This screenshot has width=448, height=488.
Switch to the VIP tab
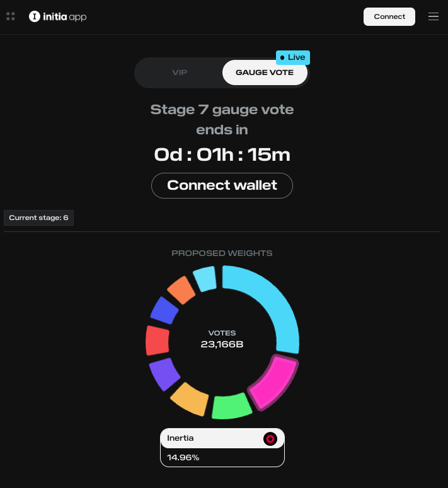(180, 73)
